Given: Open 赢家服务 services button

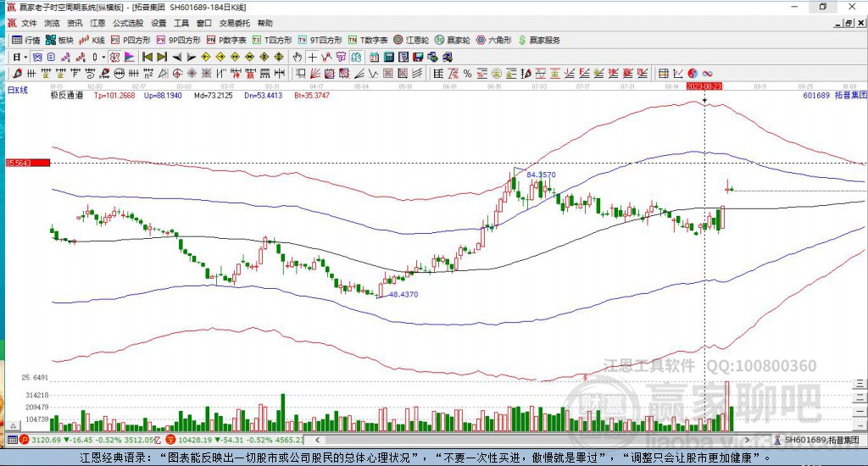Looking at the screenshot, I should [x=539, y=40].
